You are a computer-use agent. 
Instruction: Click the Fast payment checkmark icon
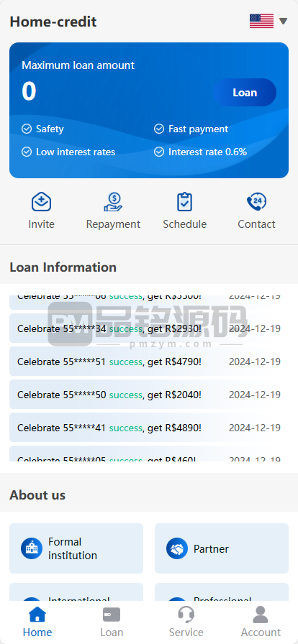click(159, 129)
